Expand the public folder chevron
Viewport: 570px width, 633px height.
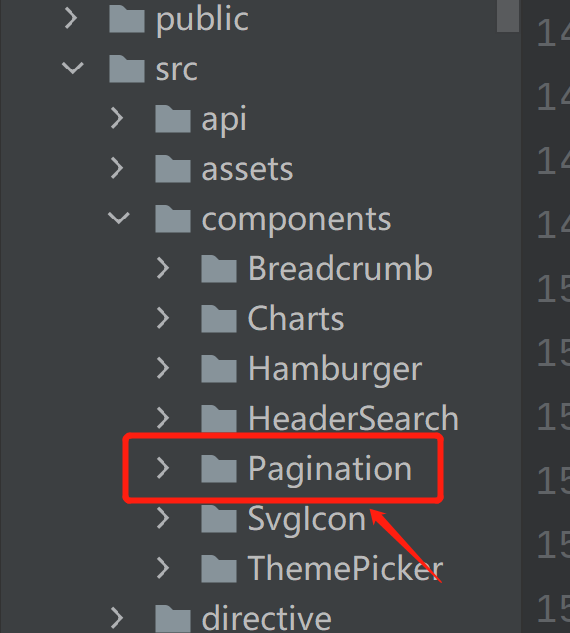[x=71, y=19]
